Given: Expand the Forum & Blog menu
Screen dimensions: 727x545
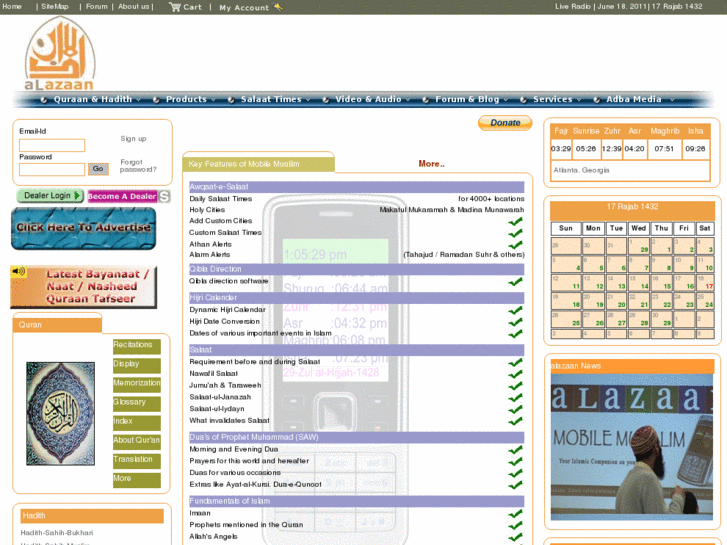Looking at the screenshot, I should [467, 99].
